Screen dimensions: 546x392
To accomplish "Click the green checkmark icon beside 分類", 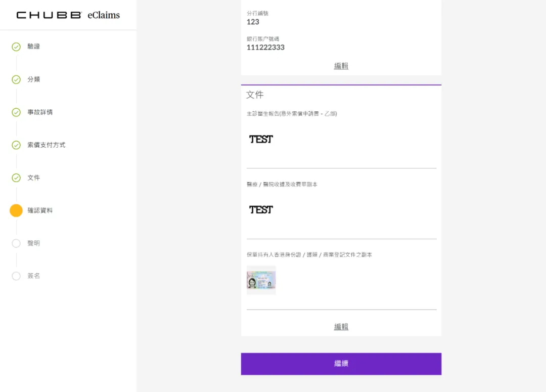I will (16, 79).
